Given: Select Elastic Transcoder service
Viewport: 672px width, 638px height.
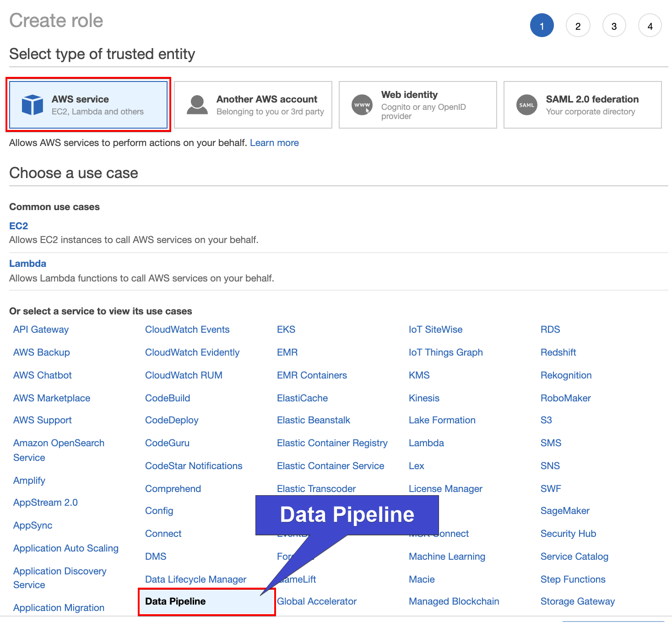Looking at the screenshot, I should (x=316, y=489).
